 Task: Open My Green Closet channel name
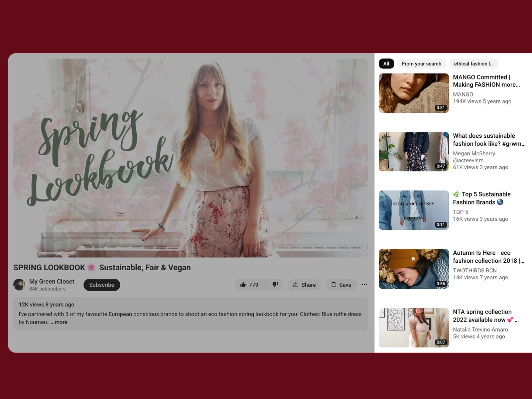[x=52, y=281]
